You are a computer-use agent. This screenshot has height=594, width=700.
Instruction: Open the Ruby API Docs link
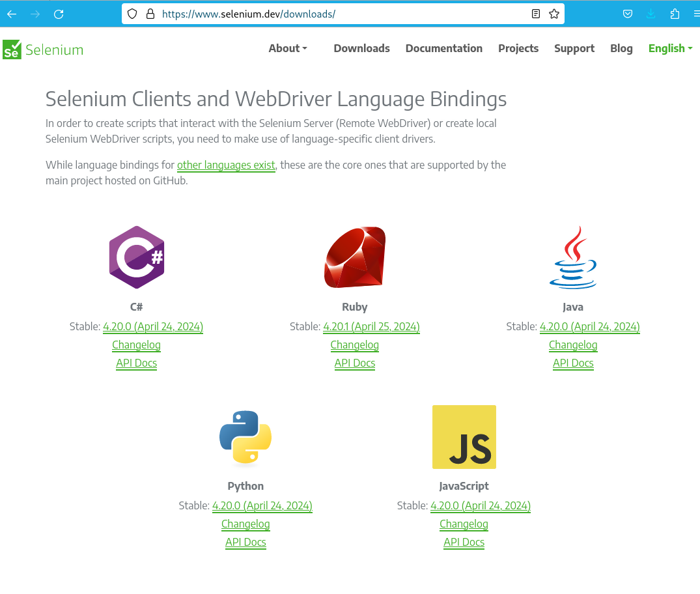[x=355, y=363]
